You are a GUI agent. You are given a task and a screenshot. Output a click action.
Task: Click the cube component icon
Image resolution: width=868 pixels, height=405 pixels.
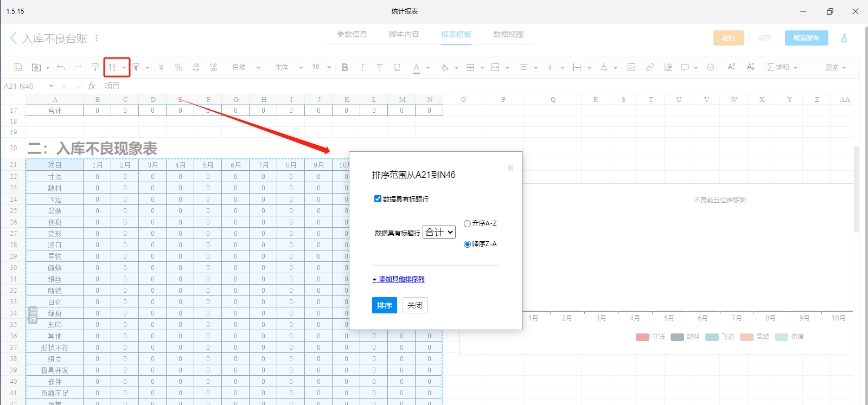click(x=711, y=67)
